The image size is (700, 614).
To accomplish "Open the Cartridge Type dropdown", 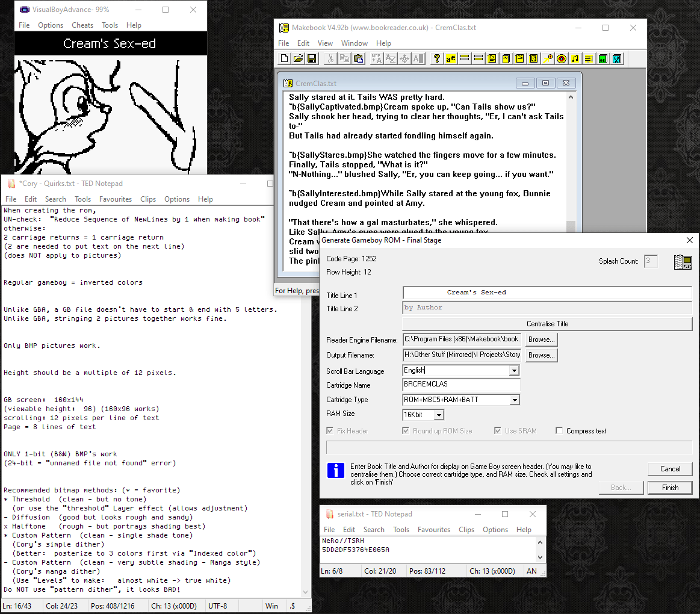I will 513,400.
